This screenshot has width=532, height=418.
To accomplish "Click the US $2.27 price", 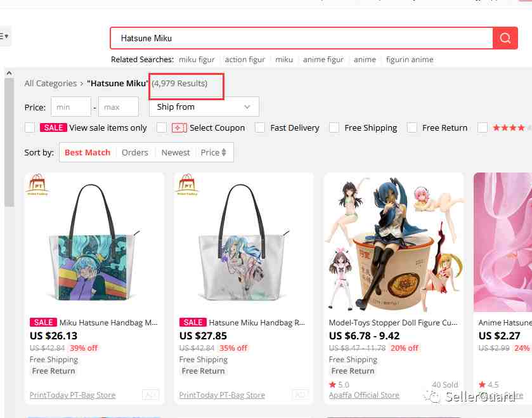I will (x=499, y=336).
